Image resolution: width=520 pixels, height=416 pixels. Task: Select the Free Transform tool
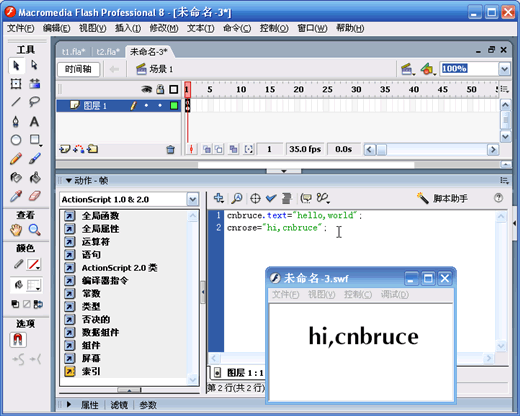point(16,83)
